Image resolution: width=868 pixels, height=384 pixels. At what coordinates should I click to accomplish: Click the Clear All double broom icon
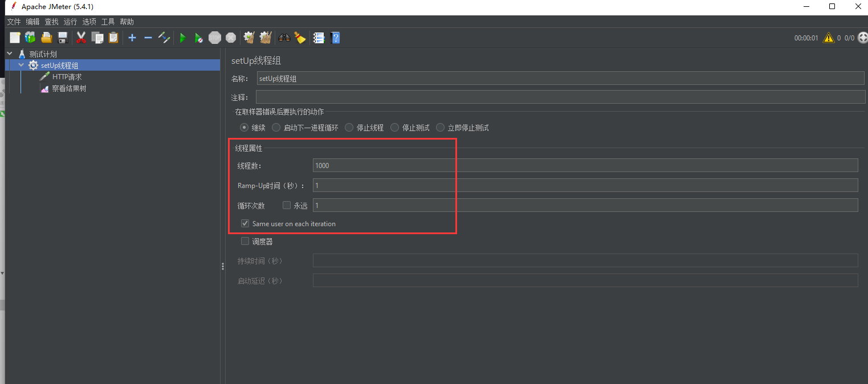pos(265,38)
